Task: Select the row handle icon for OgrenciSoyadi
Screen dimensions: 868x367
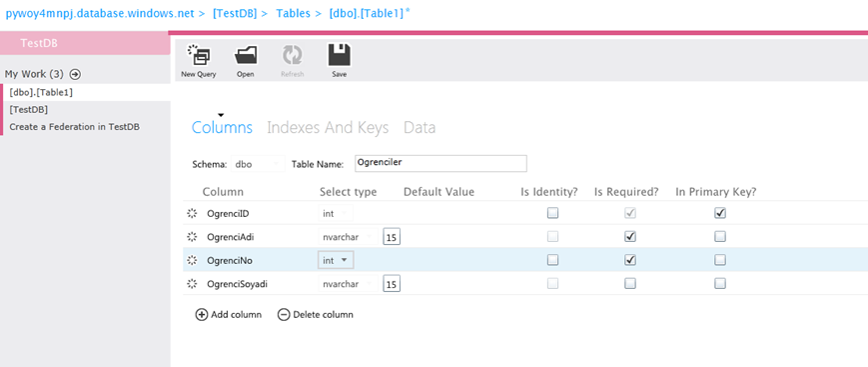Action: tap(192, 284)
